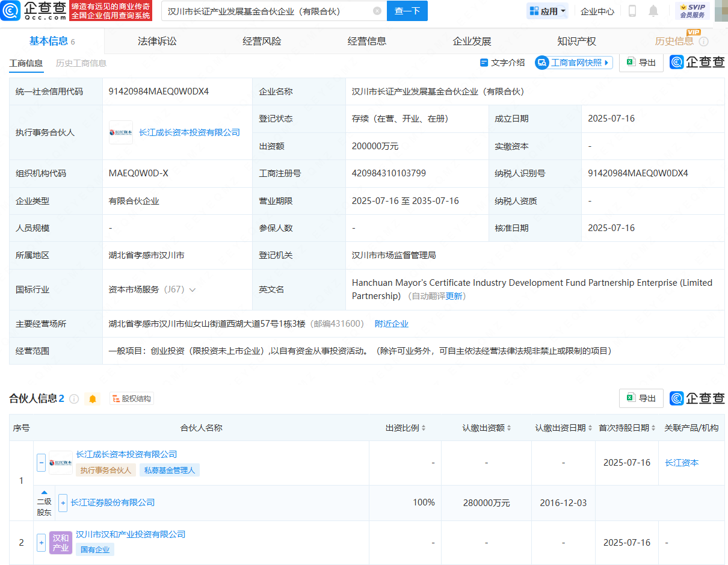The height and width of the screenshot is (565, 728).
Task: Select 工商信息 sub-tab
Action: 26,63
